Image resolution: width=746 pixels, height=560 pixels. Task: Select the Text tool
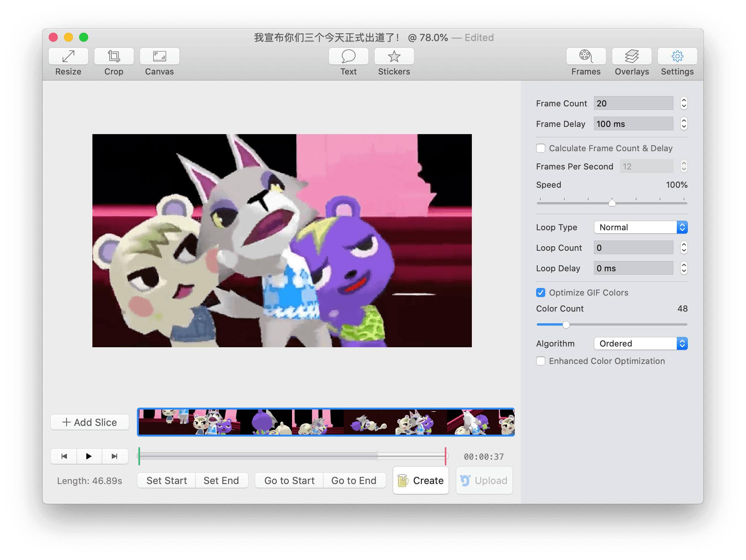coord(348,62)
